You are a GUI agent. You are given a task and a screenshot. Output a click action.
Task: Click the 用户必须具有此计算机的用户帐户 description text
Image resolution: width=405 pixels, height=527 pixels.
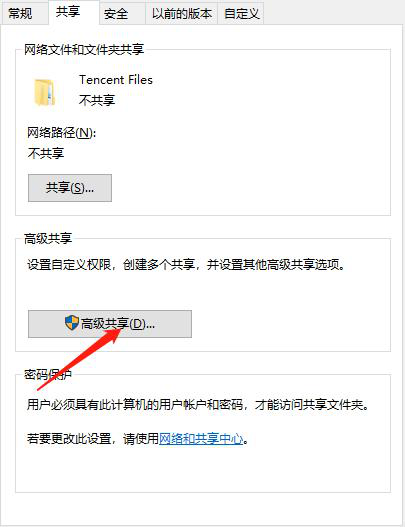[x=198, y=405]
